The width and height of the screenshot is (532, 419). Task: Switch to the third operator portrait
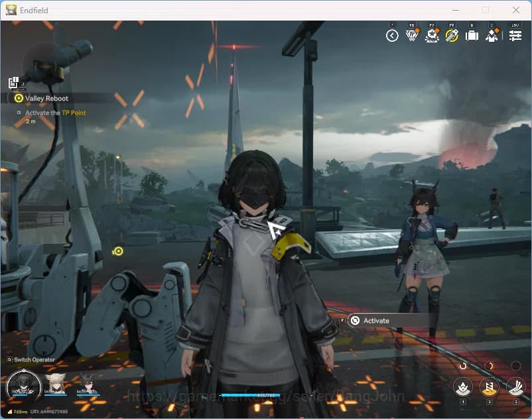[87, 384]
